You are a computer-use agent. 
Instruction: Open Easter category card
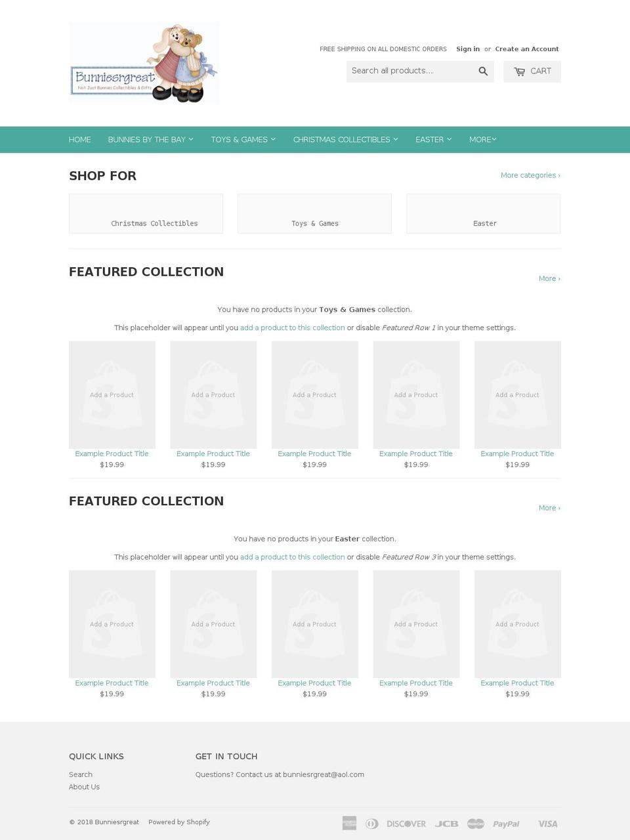[484, 213]
